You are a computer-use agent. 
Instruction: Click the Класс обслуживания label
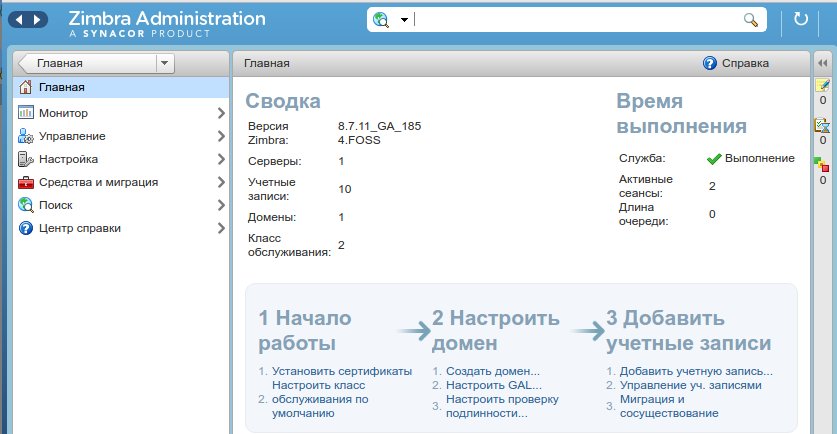[289, 245]
